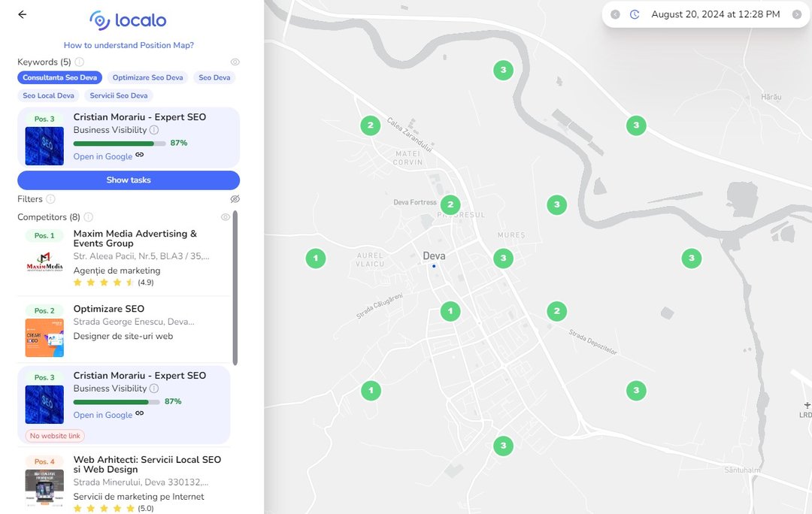The height and width of the screenshot is (514, 812).
Task: Click the back arrow icon
Action: (22, 14)
